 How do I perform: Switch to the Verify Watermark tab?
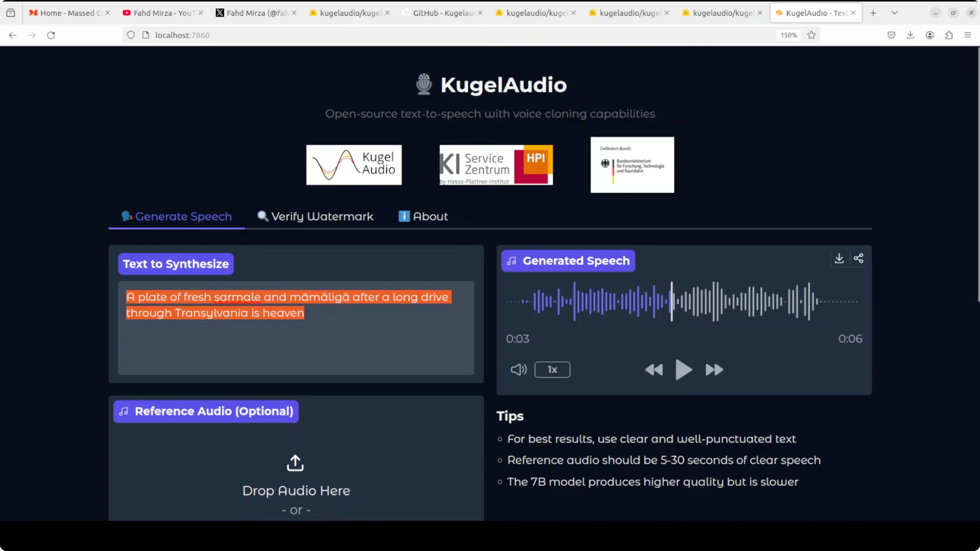pos(315,216)
